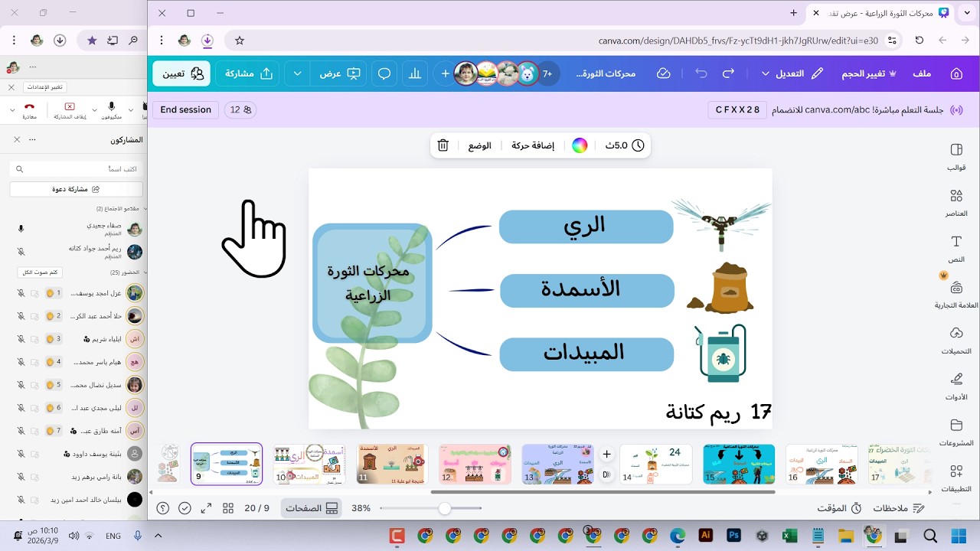Open Windows taskbar search
The height and width of the screenshot is (551, 980).
coord(930,536)
